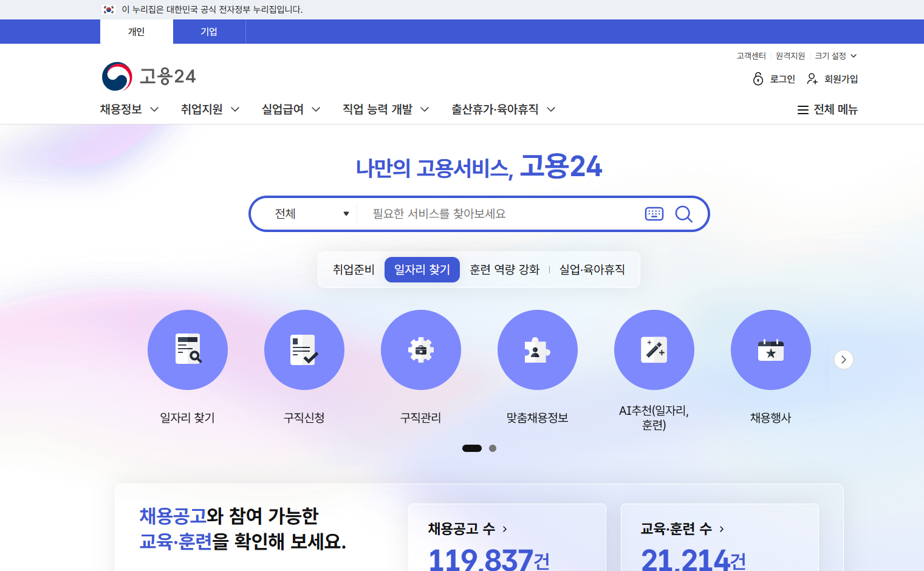The image size is (924, 571).
Task: Select the 일자리 찾기 circular icon
Action: coord(188,350)
